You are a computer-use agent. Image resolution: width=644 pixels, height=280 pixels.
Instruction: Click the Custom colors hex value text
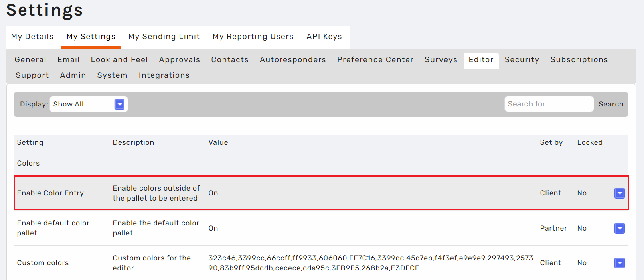click(371, 263)
